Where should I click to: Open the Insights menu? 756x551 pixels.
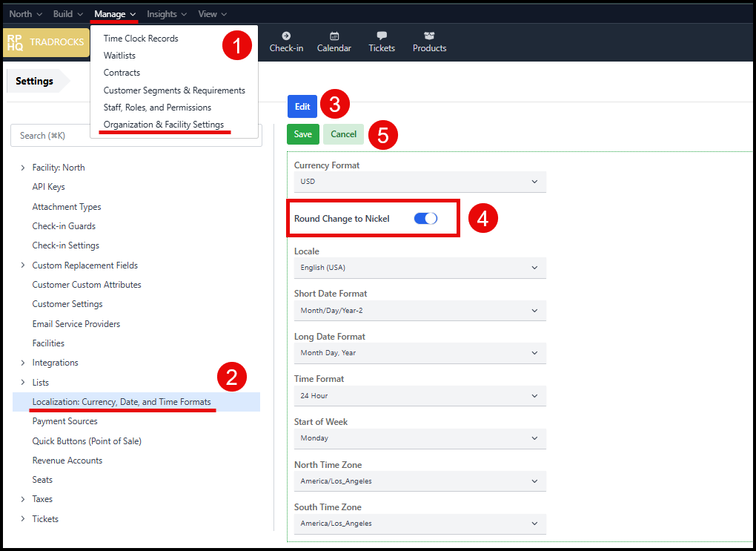tap(167, 14)
